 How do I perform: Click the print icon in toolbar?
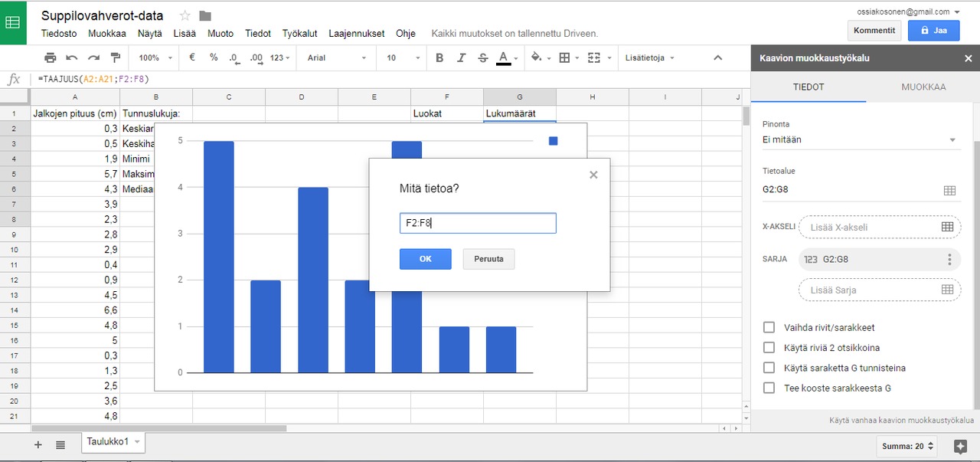click(51, 57)
